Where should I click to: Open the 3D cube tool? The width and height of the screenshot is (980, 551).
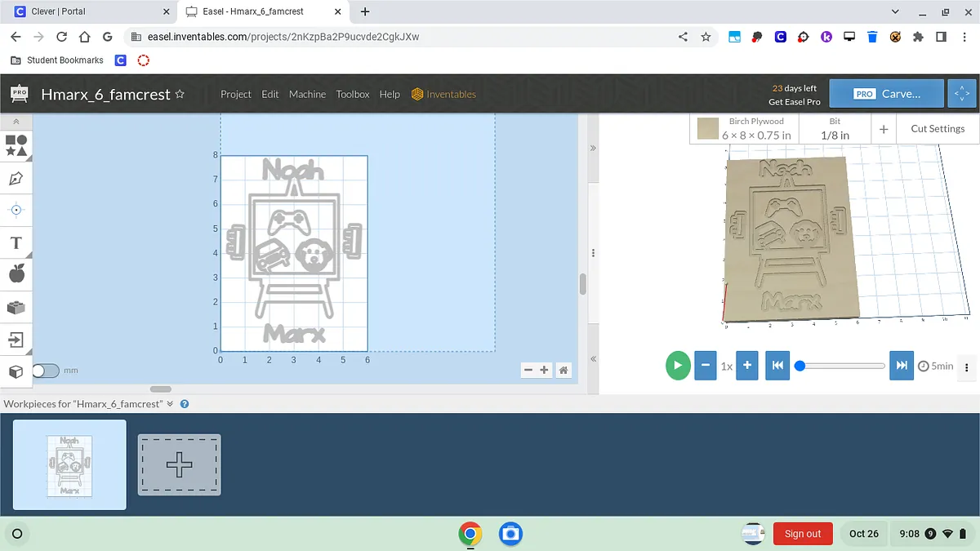16,371
